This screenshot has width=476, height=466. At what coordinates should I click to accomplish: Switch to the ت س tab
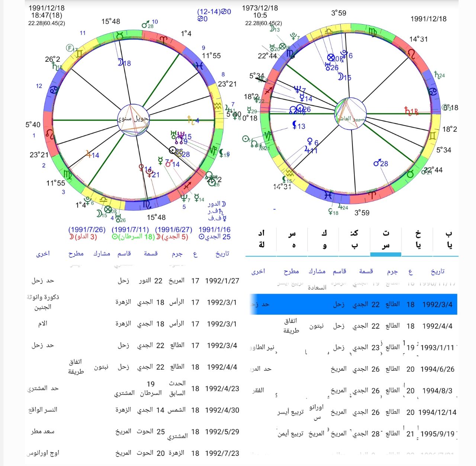coord(386,239)
